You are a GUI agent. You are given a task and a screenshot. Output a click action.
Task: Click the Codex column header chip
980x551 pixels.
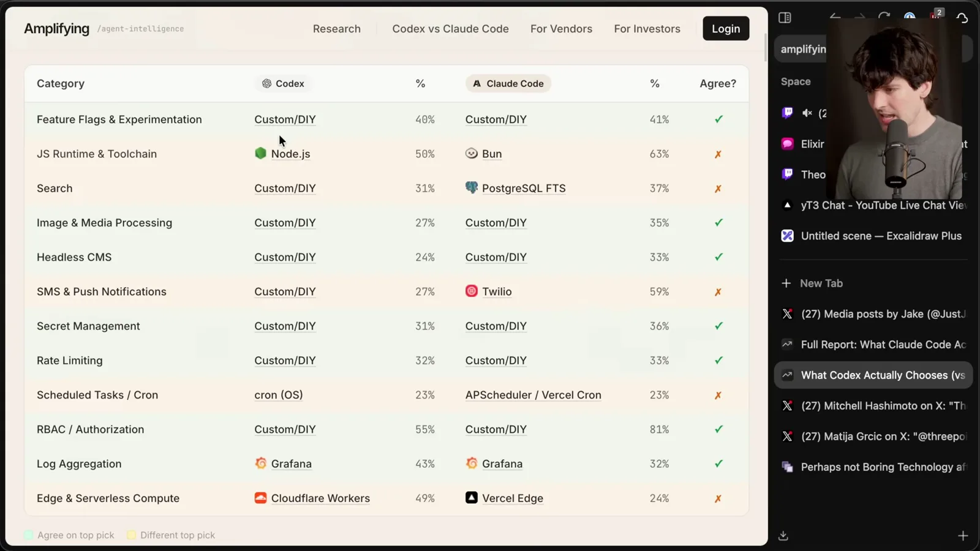click(283, 83)
